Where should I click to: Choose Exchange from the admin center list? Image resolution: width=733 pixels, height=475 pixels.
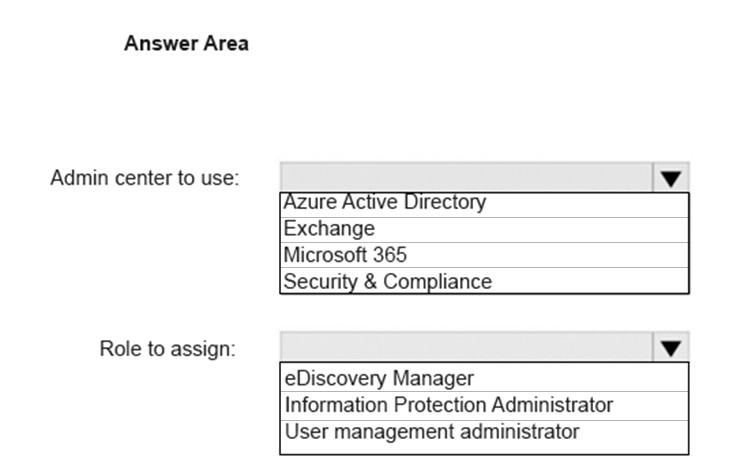click(x=484, y=230)
